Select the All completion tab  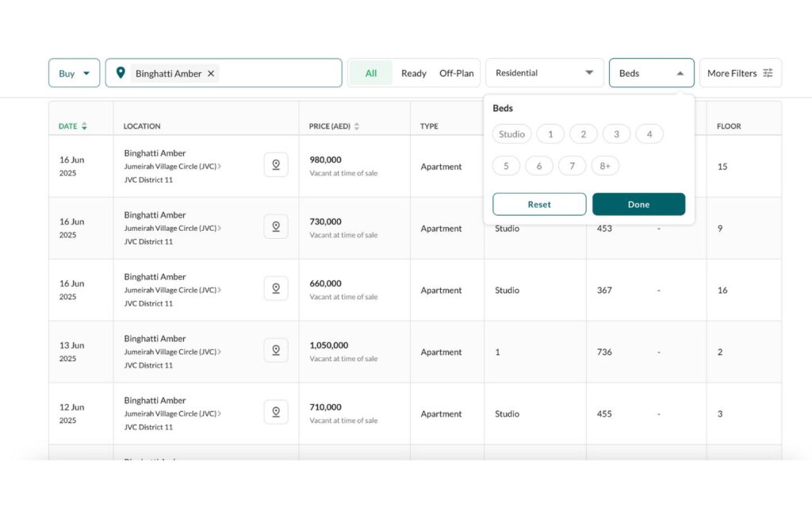[371, 73]
